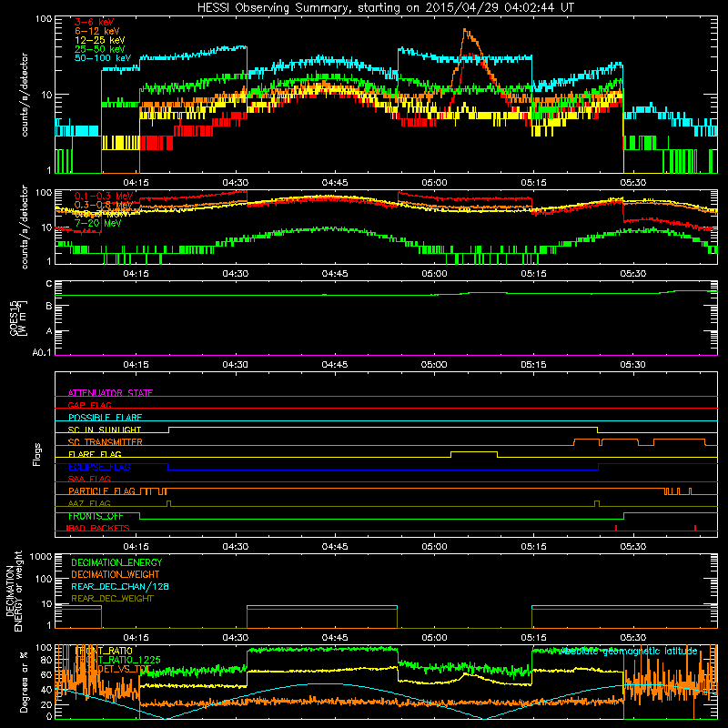Click the DECIMATION ENERGY or weight axis title

point(14,591)
